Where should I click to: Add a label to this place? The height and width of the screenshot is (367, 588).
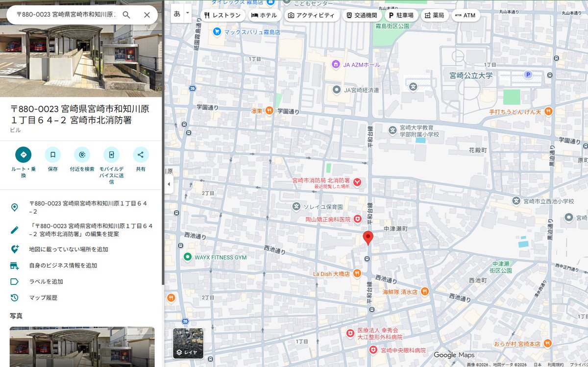[x=81, y=281]
